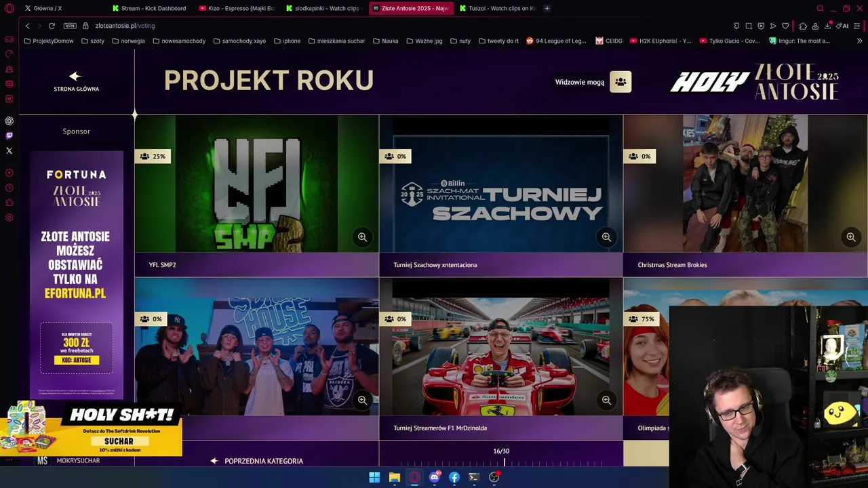The image size is (868, 488).
Task: Open the sidebar player icon
Action: coord(9,173)
